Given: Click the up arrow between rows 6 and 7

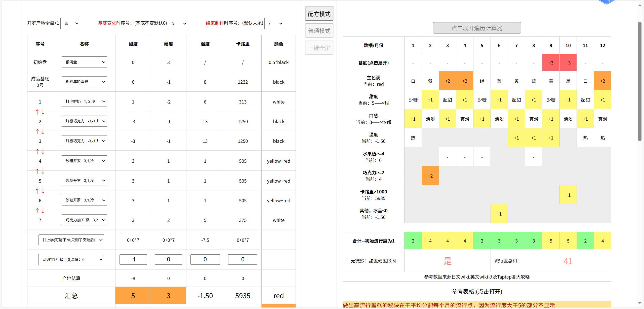Looking at the screenshot, I should click(x=37, y=211).
